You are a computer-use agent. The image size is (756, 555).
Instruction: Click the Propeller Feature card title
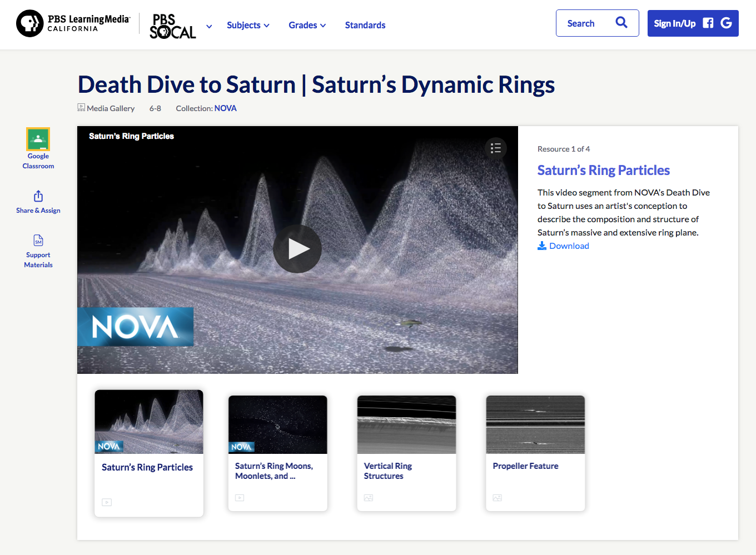coord(525,466)
